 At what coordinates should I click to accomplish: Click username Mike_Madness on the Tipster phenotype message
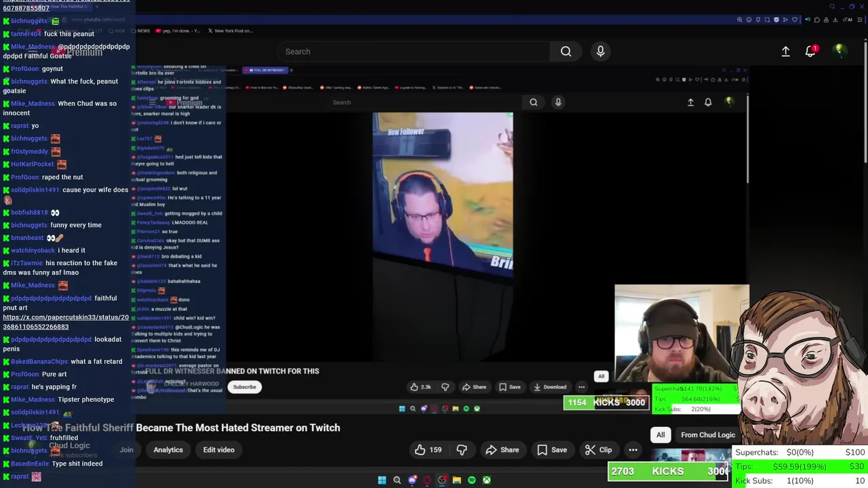[x=33, y=400]
